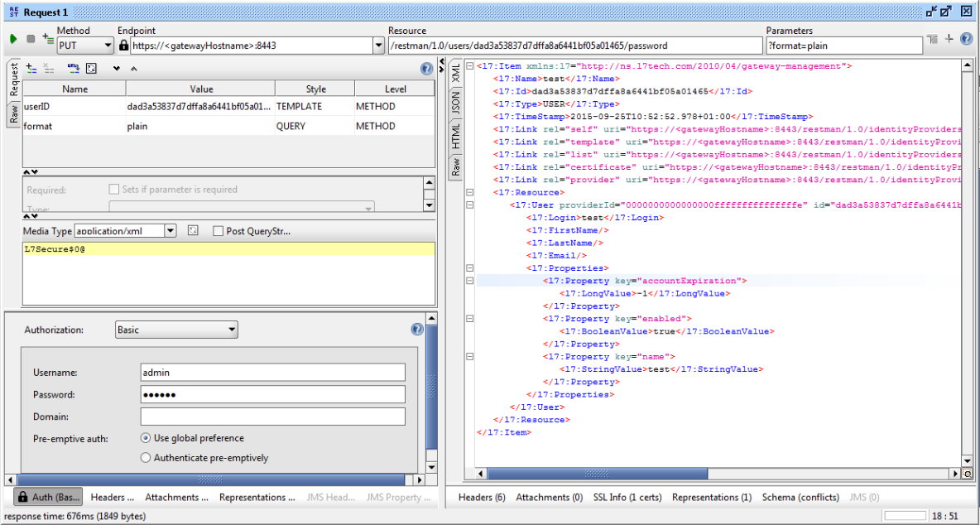
Task: Collapse the l7:Properties element in the response
Action: [469, 267]
